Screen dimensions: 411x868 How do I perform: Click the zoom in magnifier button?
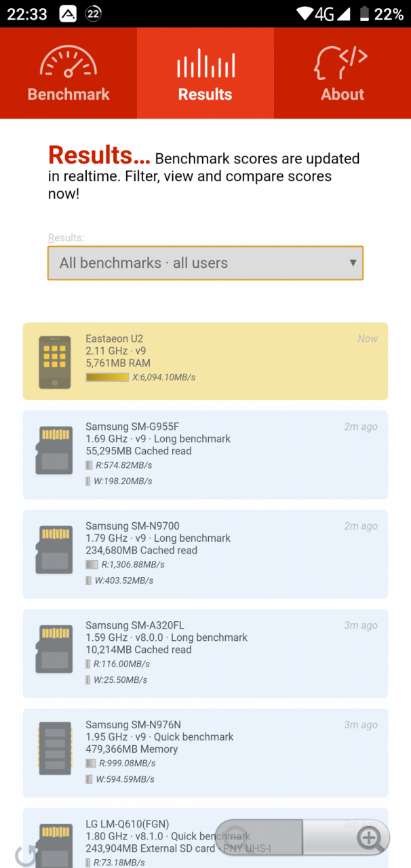tap(370, 838)
